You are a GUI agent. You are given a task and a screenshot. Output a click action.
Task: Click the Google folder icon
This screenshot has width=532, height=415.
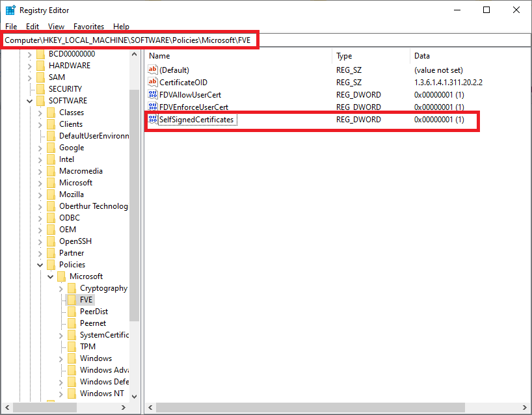(51, 148)
